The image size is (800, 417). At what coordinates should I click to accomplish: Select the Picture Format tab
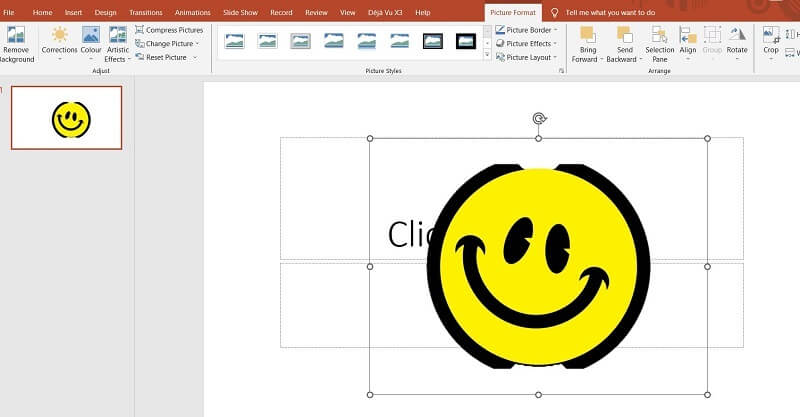click(513, 12)
